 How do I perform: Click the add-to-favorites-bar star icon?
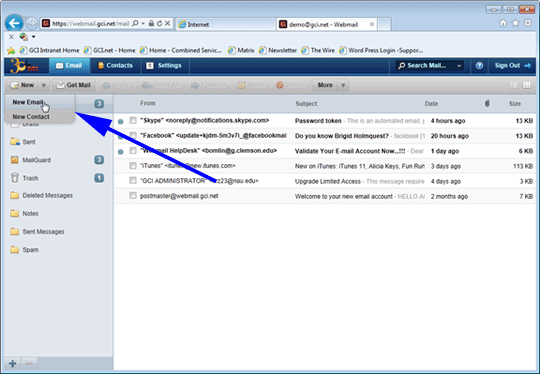[x=11, y=51]
